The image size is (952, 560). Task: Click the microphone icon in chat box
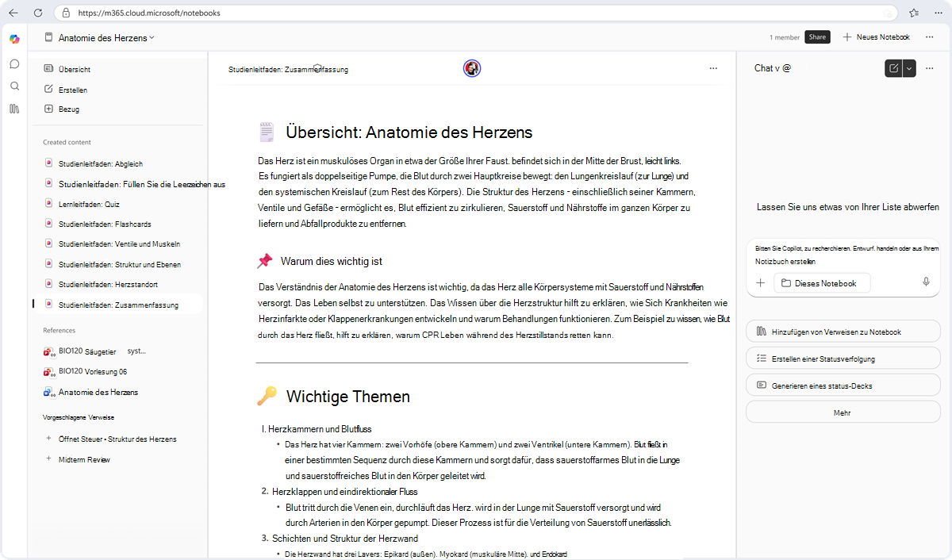tap(926, 282)
